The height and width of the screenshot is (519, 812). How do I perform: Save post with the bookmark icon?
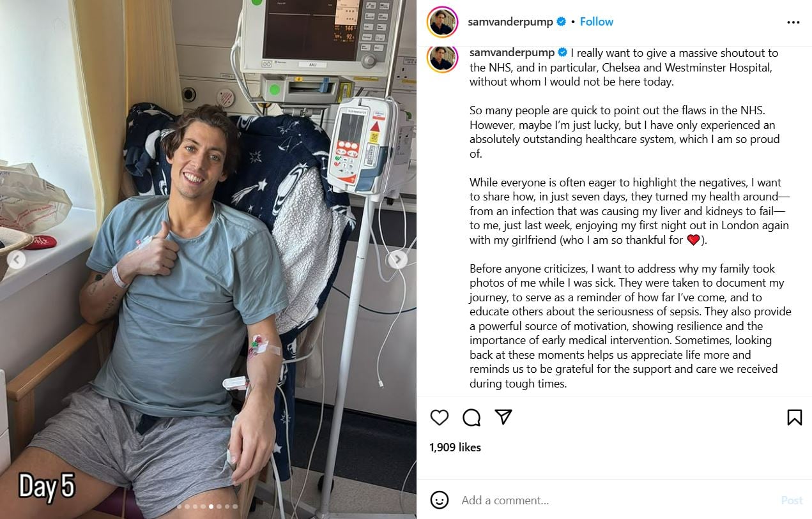(794, 417)
